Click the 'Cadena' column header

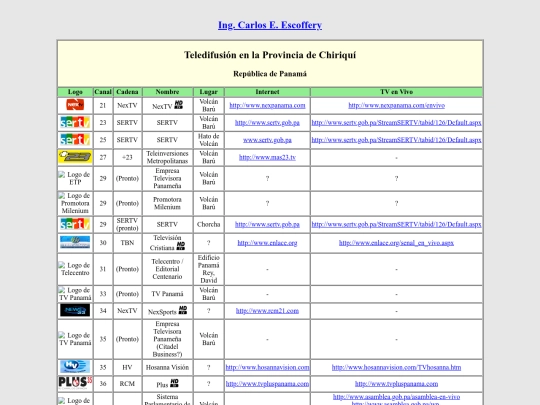point(127,92)
